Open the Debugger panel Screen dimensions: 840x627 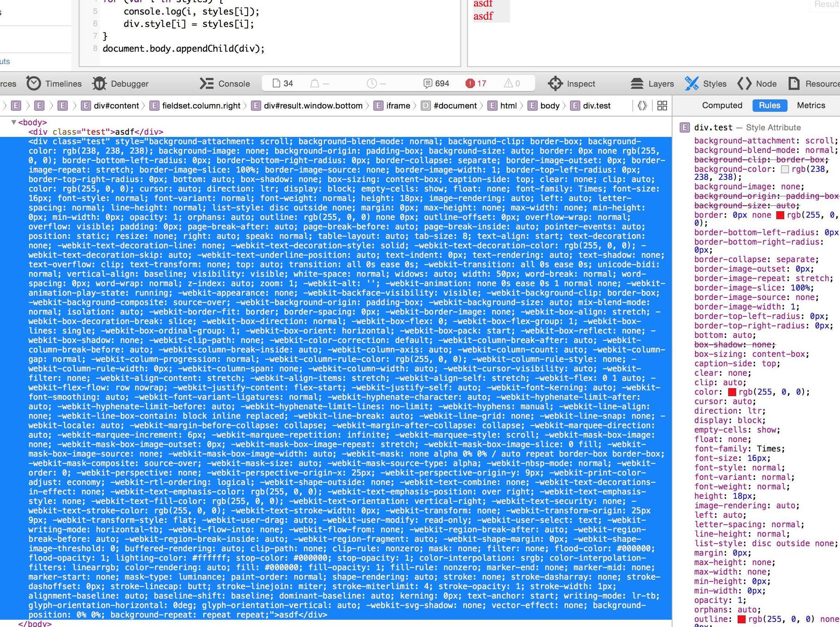pyautogui.click(x=120, y=83)
